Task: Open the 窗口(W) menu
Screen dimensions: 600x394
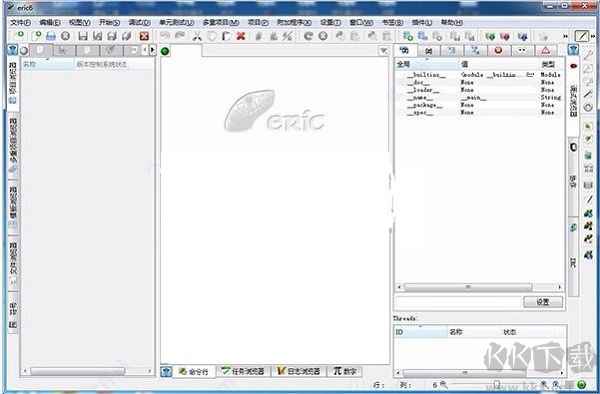Action: [361, 23]
